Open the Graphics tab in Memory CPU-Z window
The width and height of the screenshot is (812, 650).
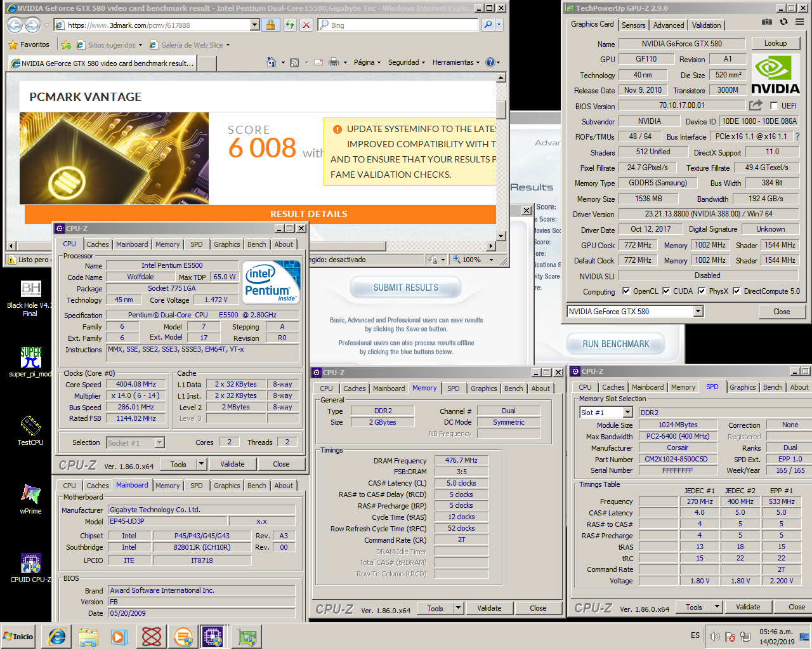[484, 388]
